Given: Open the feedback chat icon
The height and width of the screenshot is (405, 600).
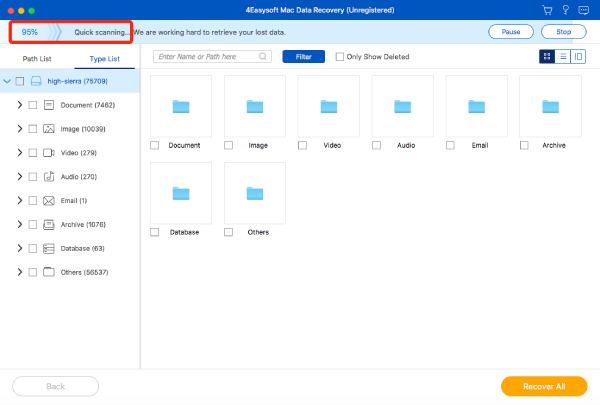Looking at the screenshot, I should tap(584, 10).
